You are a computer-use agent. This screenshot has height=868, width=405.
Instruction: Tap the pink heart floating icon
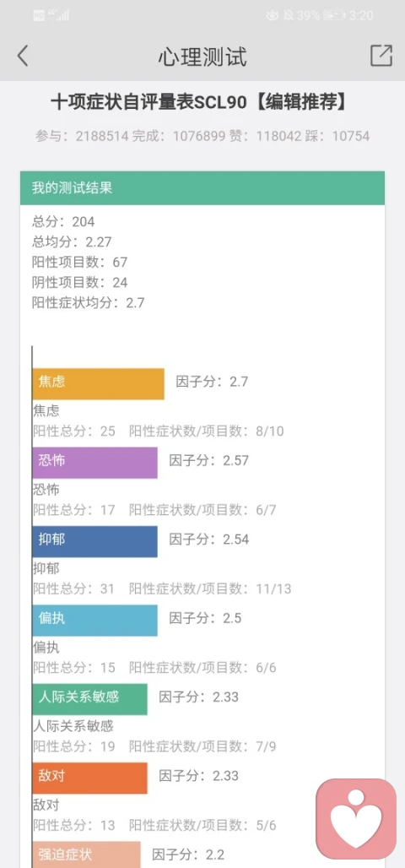click(x=356, y=819)
